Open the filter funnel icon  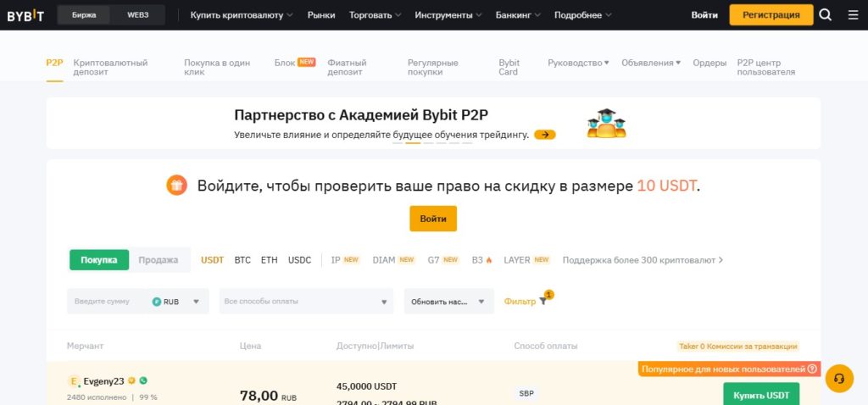[x=543, y=302]
